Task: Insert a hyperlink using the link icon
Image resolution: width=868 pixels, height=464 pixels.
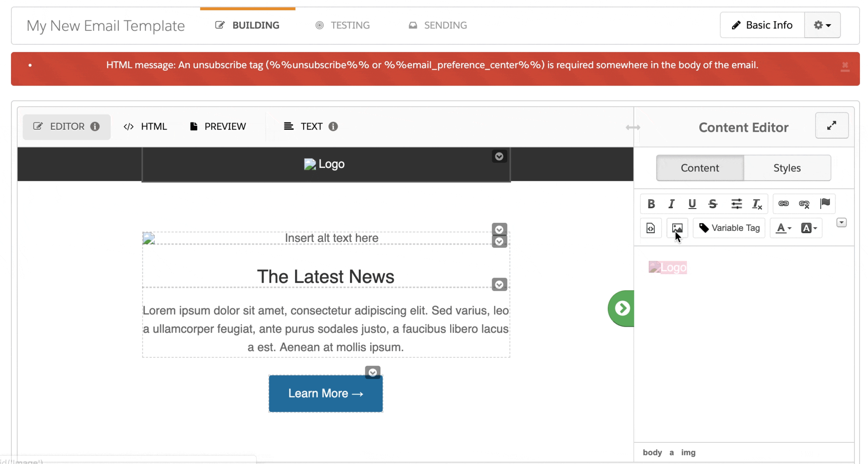Action: click(784, 204)
